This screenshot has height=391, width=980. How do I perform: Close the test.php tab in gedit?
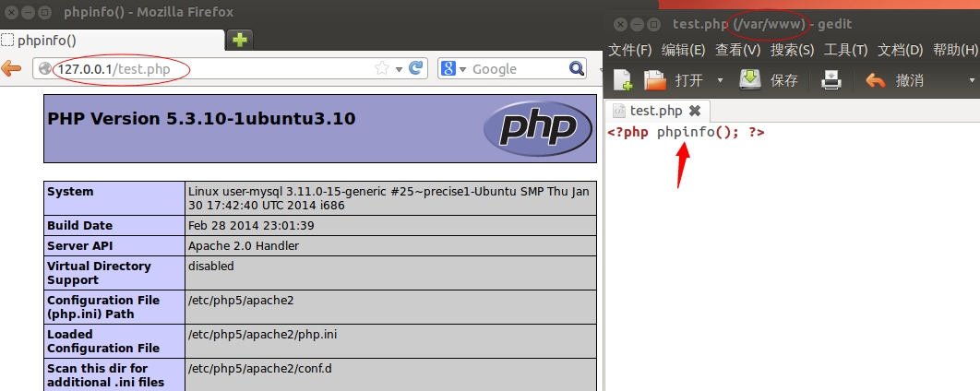click(694, 111)
